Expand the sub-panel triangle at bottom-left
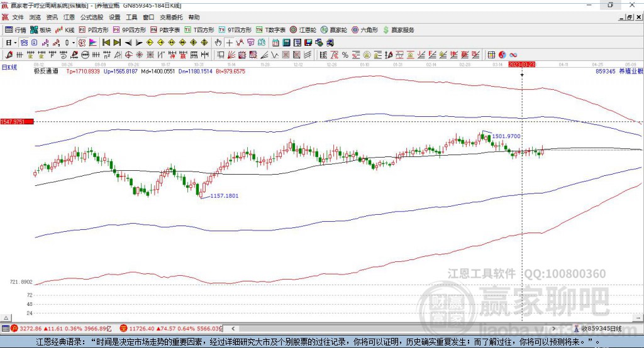The image size is (644, 348). tap(6, 318)
